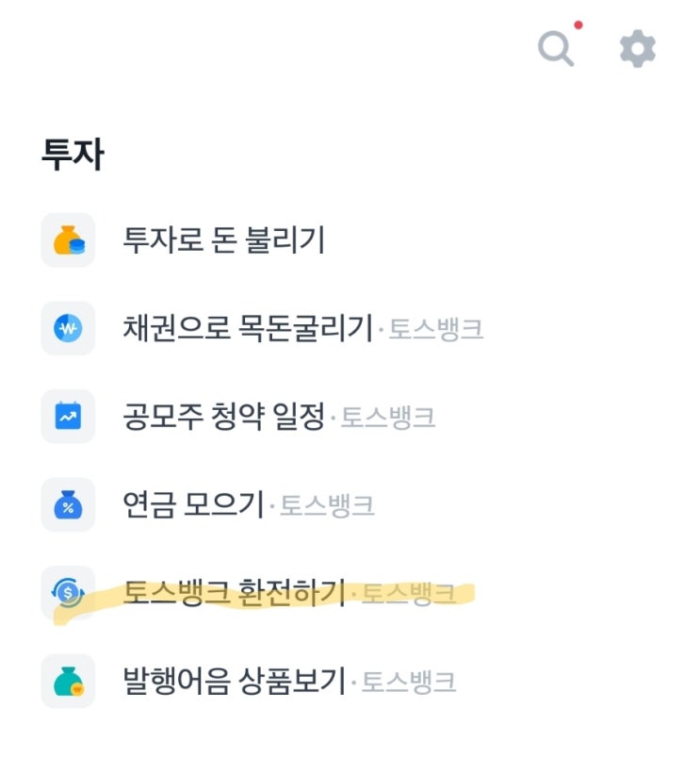Tap the red notification dot near search
The height and width of the screenshot is (757, 700).
[x=578, y=25]
